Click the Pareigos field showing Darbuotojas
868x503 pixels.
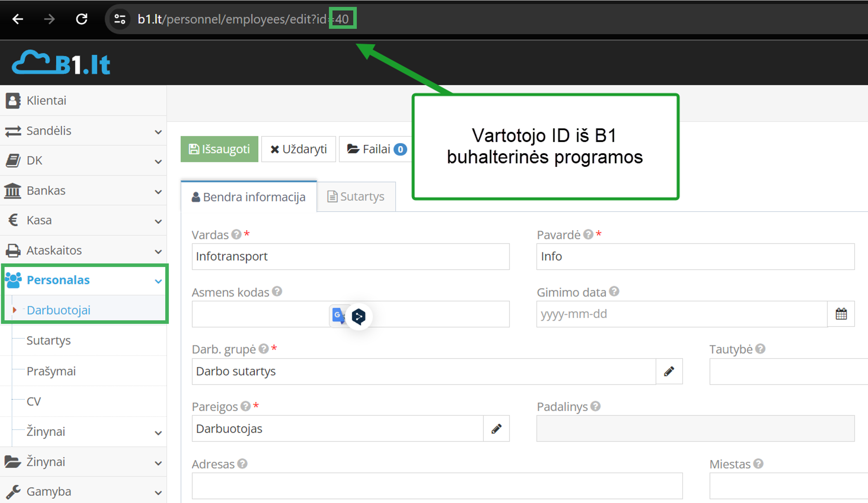click(x=337, y=429)
